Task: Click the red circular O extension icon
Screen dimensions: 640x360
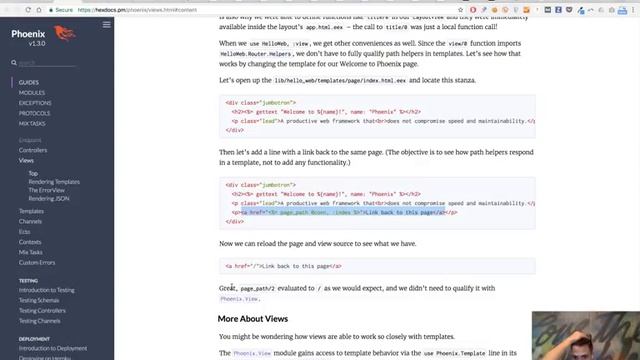Action: pos(473,10)
